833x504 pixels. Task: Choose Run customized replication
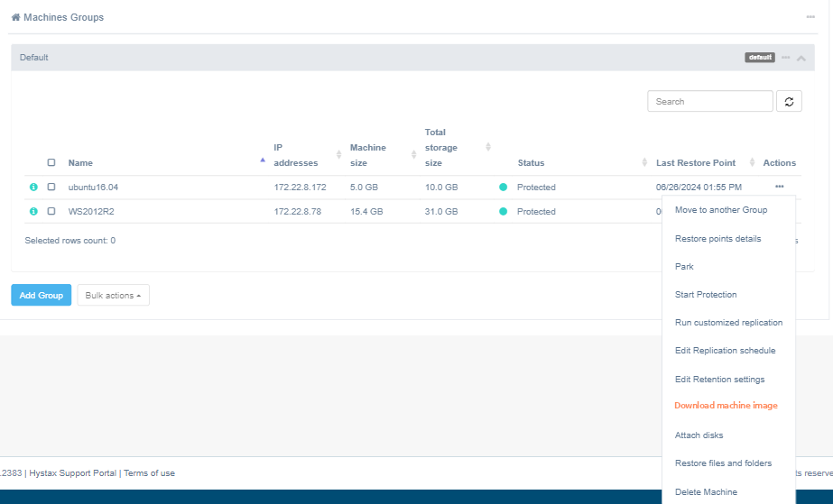tap(728, 323)
